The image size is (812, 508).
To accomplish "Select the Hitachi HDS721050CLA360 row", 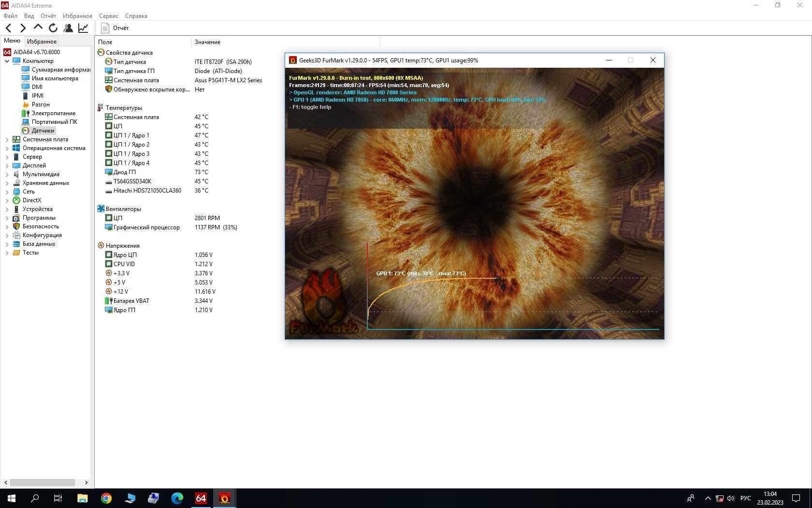I will [157, 191].
